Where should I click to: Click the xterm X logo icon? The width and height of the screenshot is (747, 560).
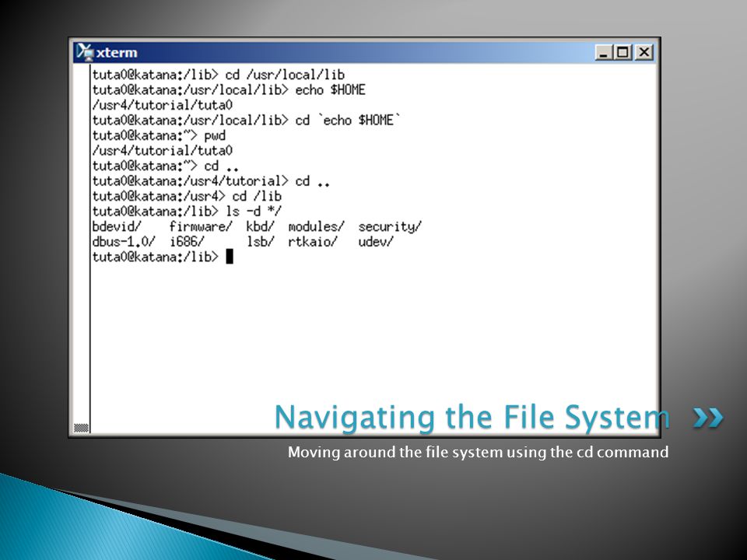(85, 52)
